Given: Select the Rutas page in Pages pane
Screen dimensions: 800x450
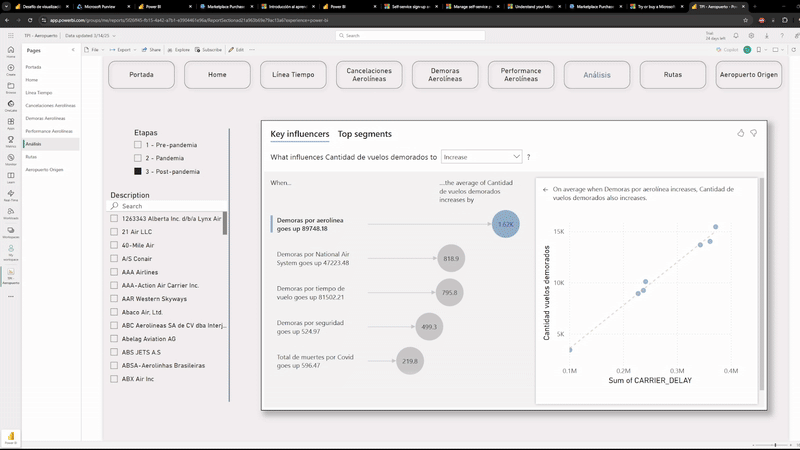Looking at the screenshot, I should [32, 157].
